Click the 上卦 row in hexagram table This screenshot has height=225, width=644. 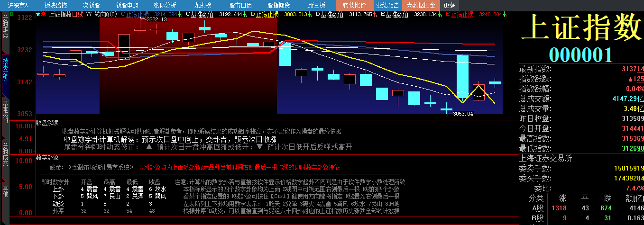[x=110, y=189]
